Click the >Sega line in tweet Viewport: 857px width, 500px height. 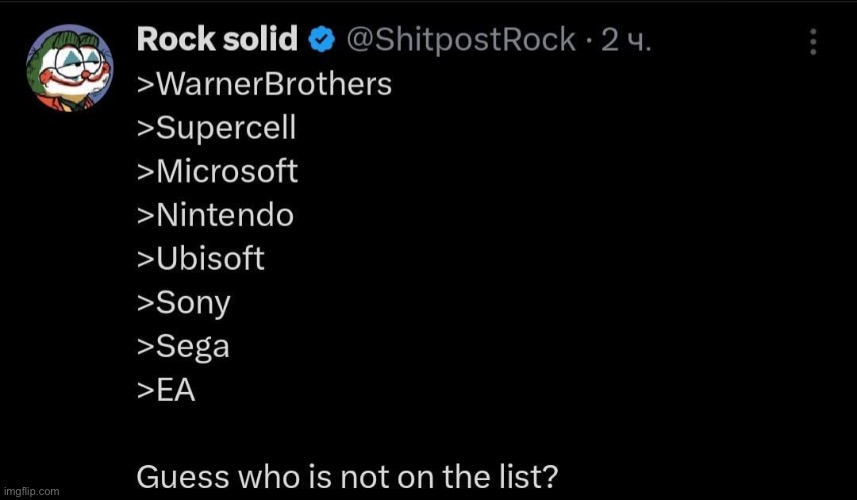(x=183, y=348)
